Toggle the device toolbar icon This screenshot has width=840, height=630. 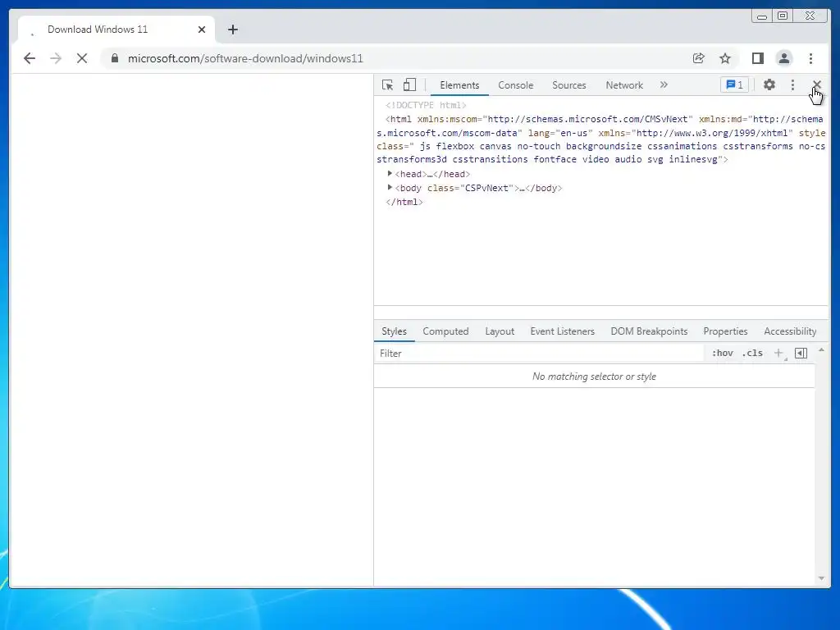[x=409, y=85]
